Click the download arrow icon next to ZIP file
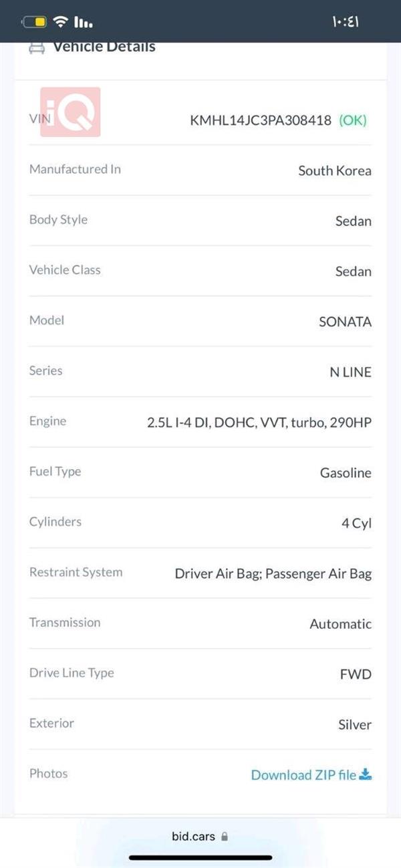 [x=366, y=774]
